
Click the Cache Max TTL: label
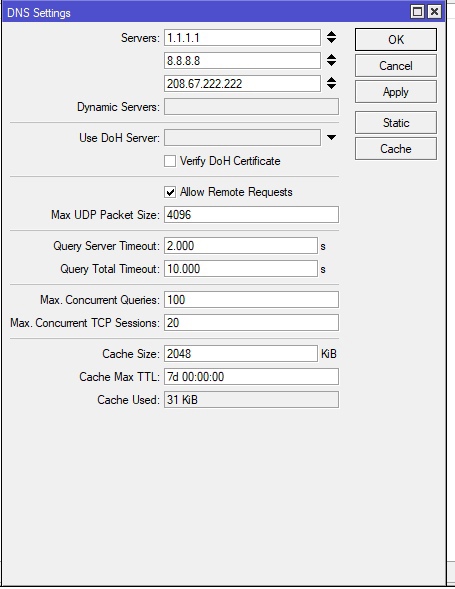(119, 377)
